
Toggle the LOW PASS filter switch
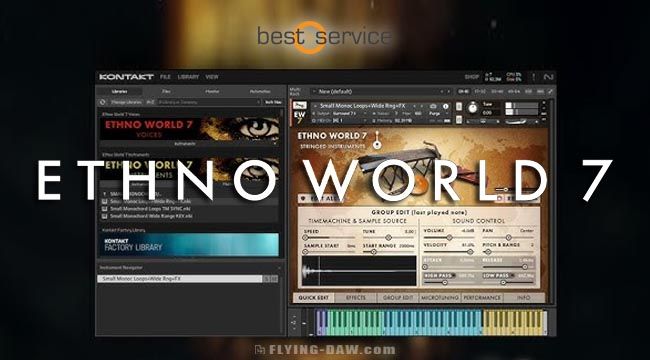498,275
